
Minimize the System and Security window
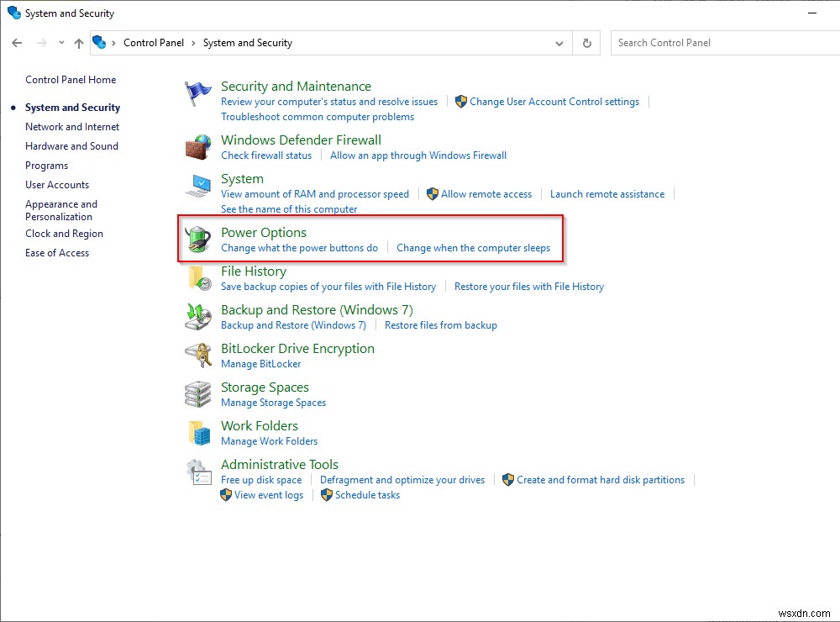tap(812, 13)
